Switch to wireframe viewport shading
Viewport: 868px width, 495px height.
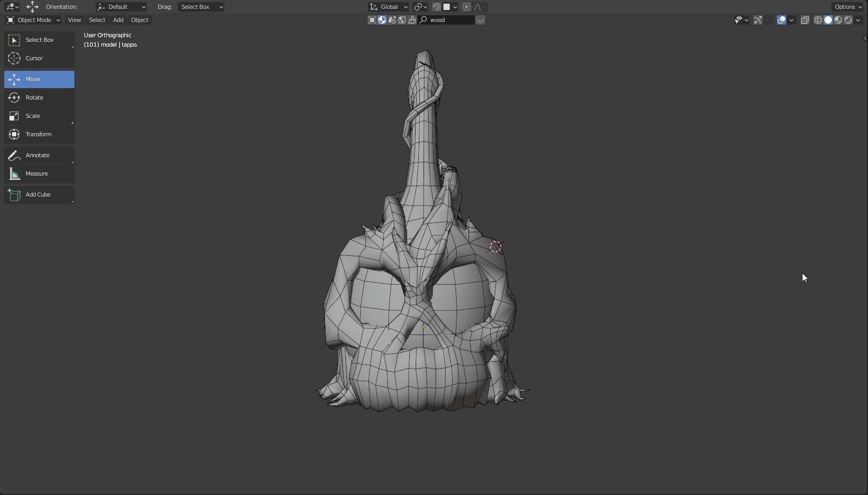point(818,20)
